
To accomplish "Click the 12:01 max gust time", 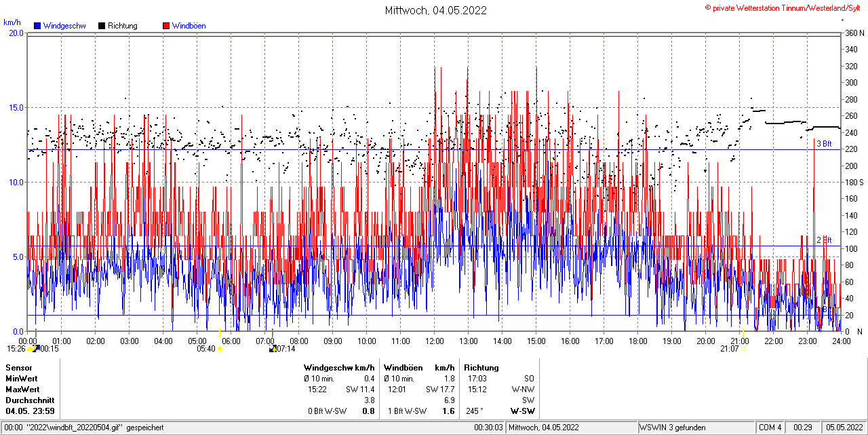I will pyautogui.click(x=397, y=390).
